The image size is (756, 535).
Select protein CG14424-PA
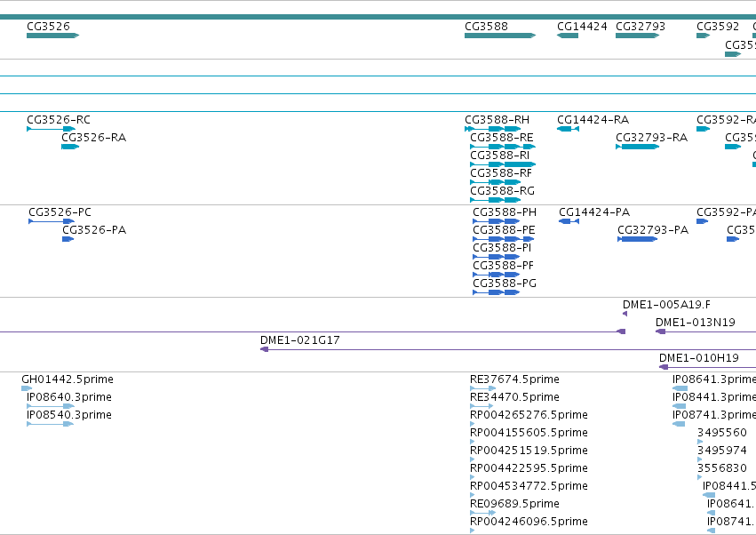569,221
